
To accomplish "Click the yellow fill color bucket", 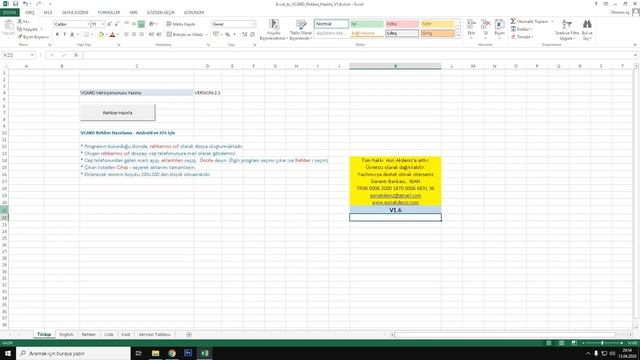I will point(101,35).
